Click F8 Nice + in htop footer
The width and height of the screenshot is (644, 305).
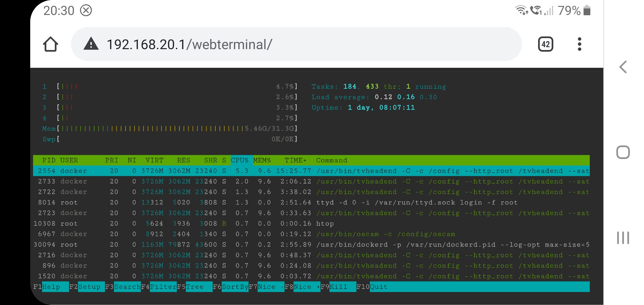(x=303, y=287)
